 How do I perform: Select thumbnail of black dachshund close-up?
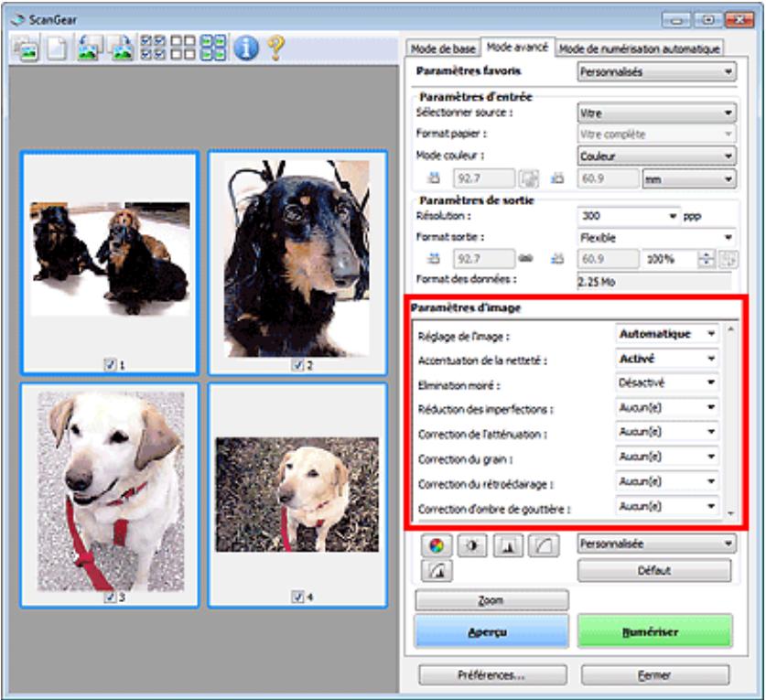(x=297, y=263)
